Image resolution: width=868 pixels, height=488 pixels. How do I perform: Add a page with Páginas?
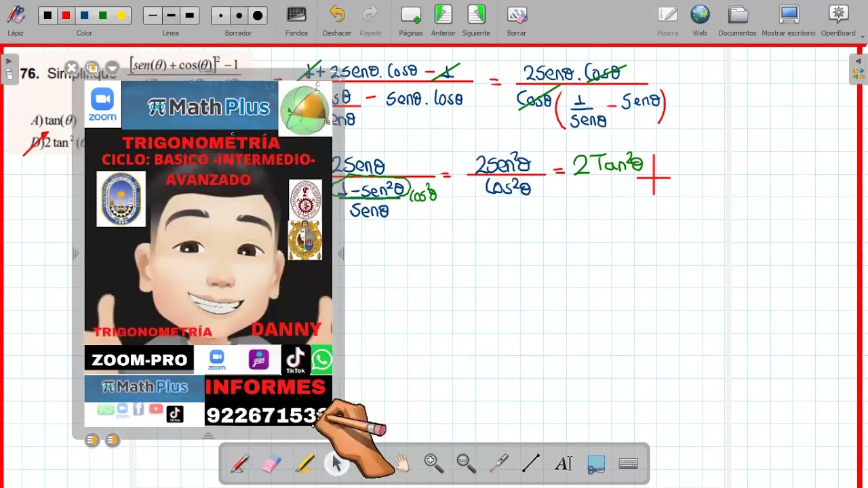tap(410, 20)
